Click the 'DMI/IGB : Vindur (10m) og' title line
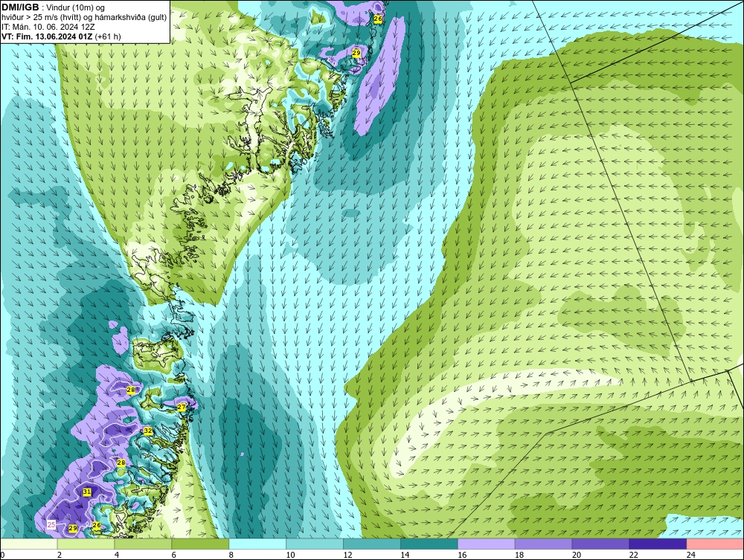744x560 pixels. click(54, 7)
